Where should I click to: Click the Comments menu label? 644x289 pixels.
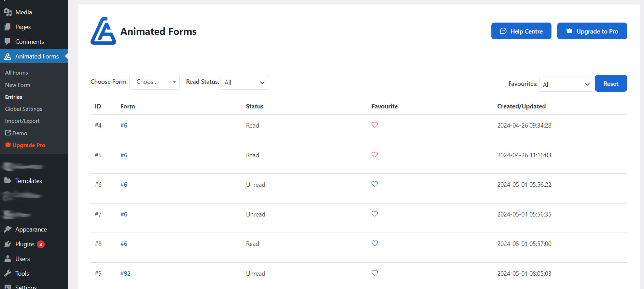30,42
